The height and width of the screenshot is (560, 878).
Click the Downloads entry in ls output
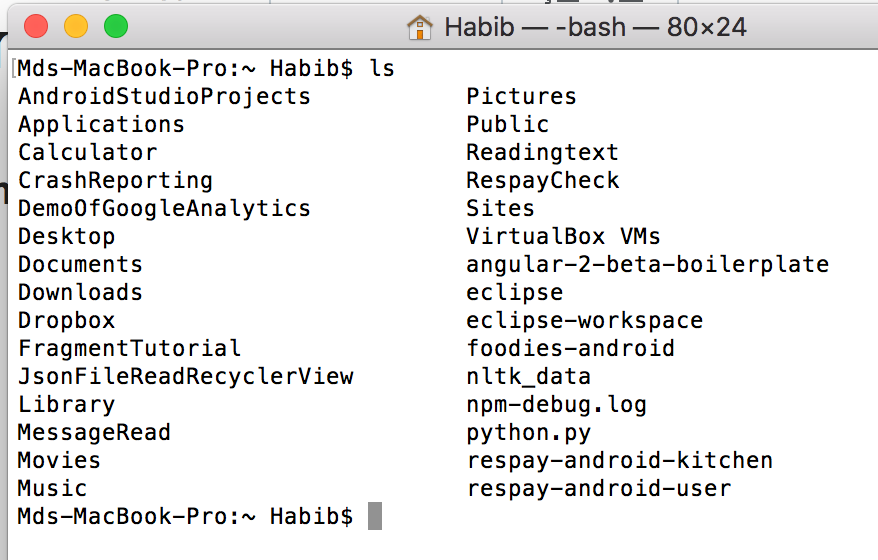pos(80,292)
